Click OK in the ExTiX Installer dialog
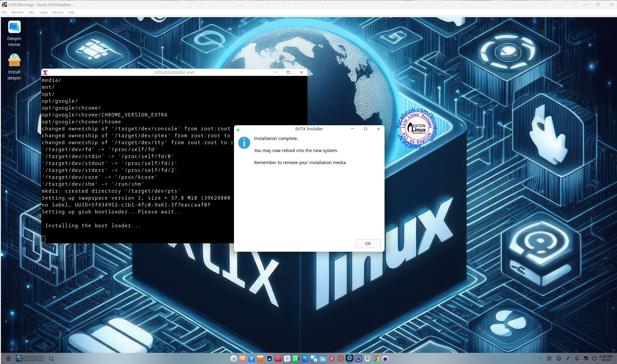 [368, 244]
